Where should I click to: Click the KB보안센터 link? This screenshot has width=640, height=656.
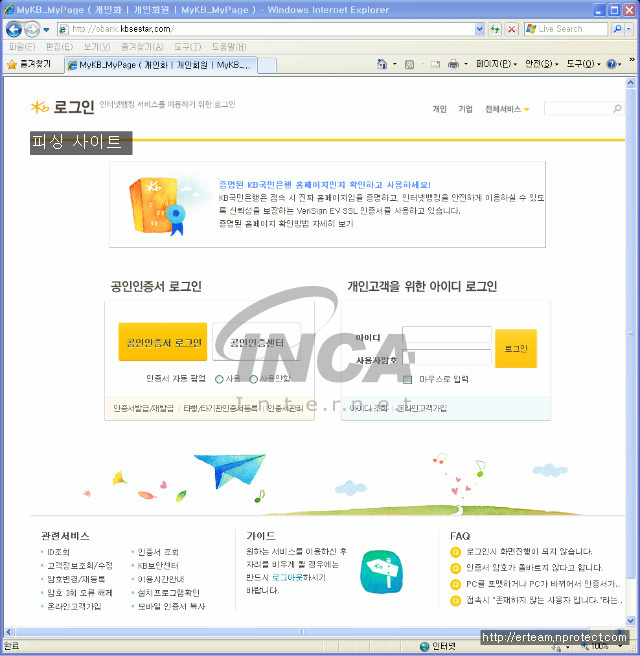point(158,566)
